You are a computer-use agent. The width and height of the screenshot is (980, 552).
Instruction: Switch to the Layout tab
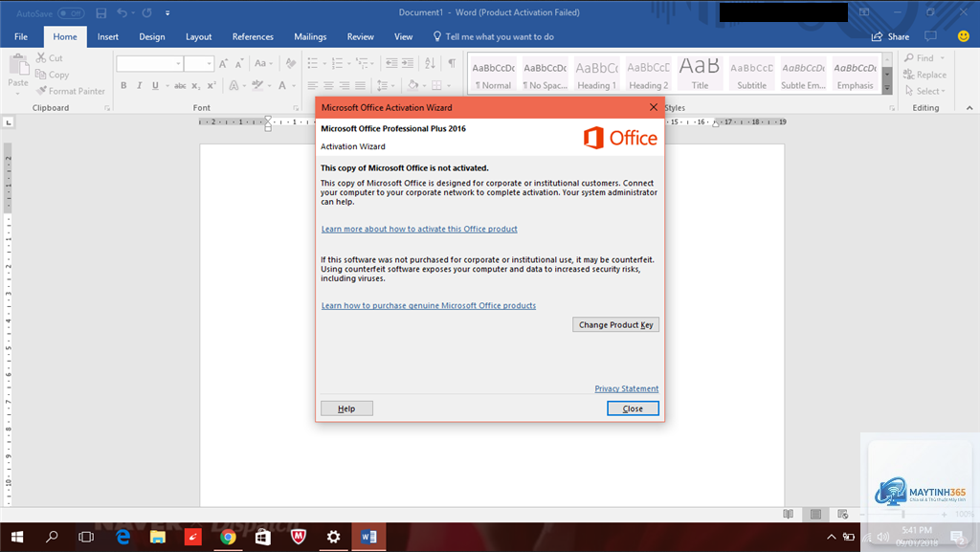199,37
